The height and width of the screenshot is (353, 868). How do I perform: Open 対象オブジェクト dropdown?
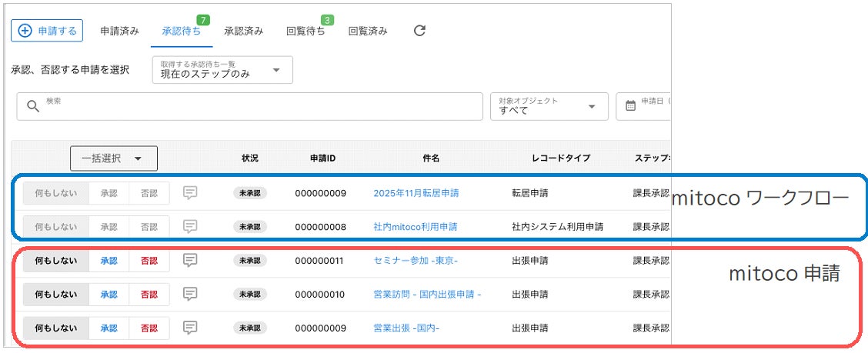click(x=549, y=106)
